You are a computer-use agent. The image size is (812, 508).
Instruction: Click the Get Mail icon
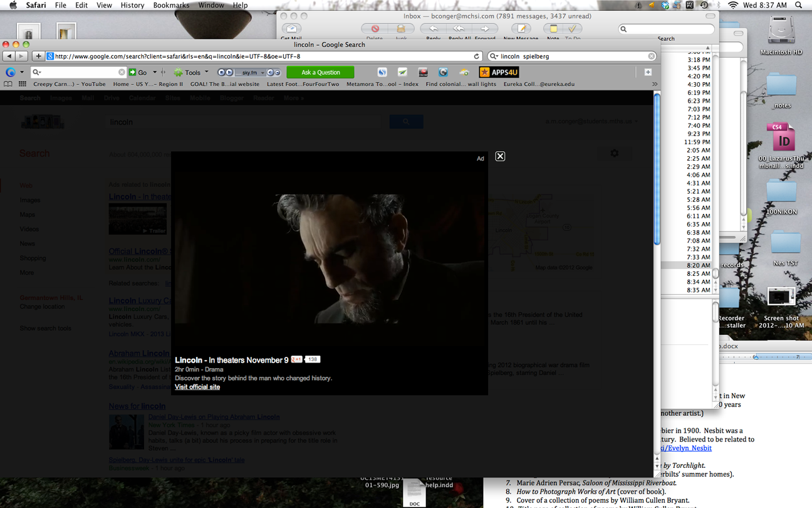tap(291, 29)
